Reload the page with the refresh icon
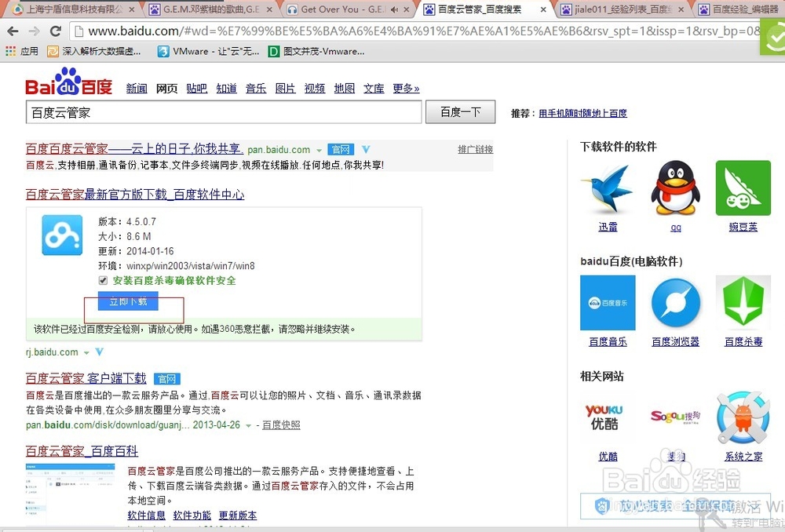Screen dimensions: 785x532 pyautogui.click(x=56, y=31)
